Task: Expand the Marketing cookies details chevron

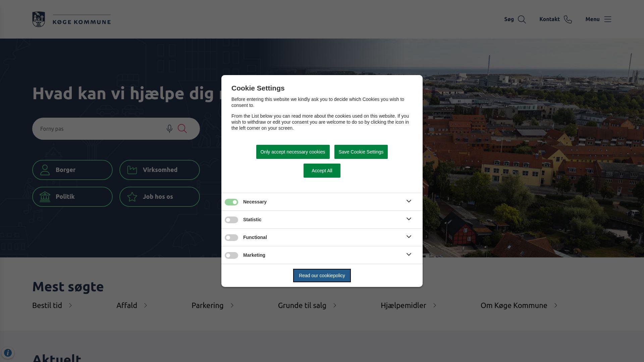Action: pos(409,255)
